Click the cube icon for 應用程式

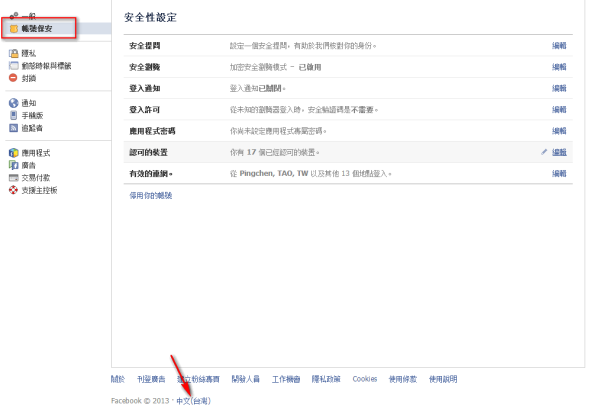coord(14,153)
